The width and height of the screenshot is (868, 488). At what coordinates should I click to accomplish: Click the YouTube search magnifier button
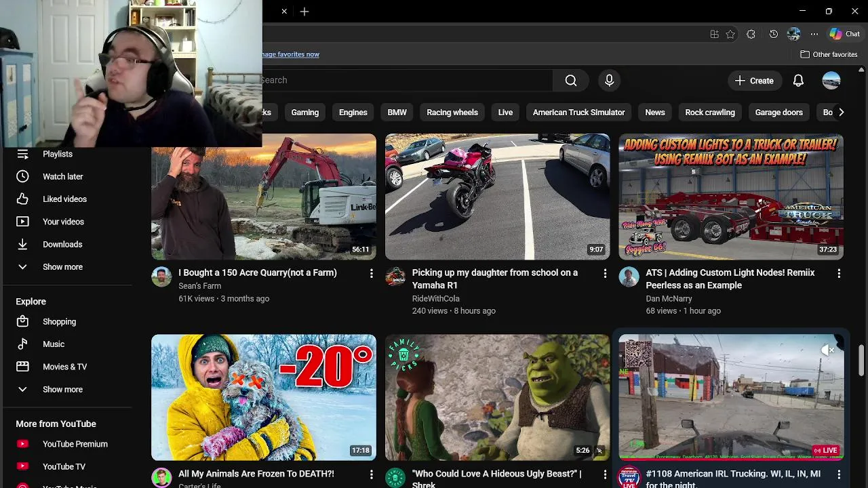point(571,80)
